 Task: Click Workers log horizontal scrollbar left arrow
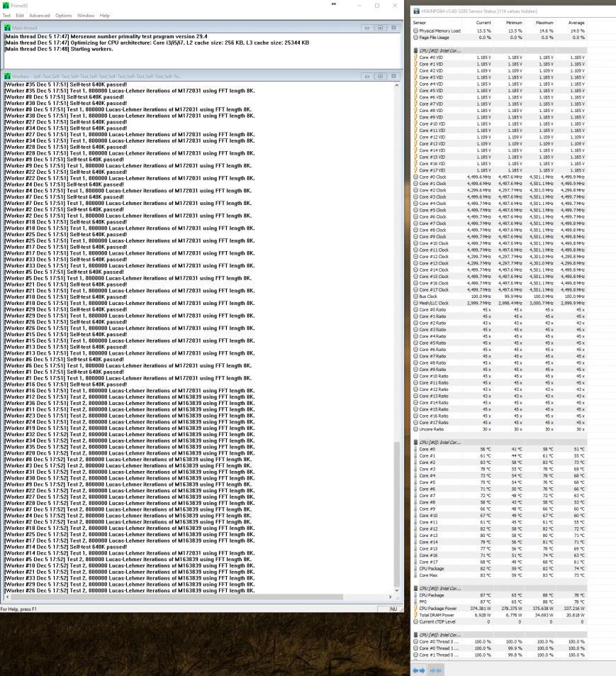pyautogui.click(x=7, y=597)
